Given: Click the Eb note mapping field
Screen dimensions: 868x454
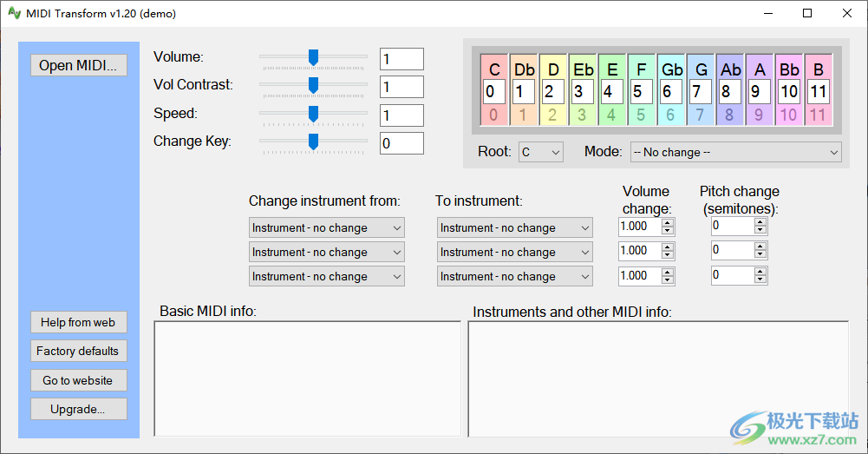Looking at the screenshot, I should point(583,91).
